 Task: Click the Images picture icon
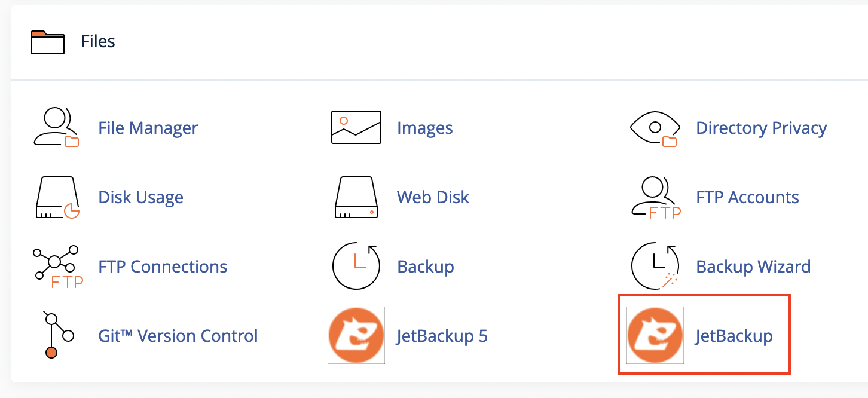point(356,127)
